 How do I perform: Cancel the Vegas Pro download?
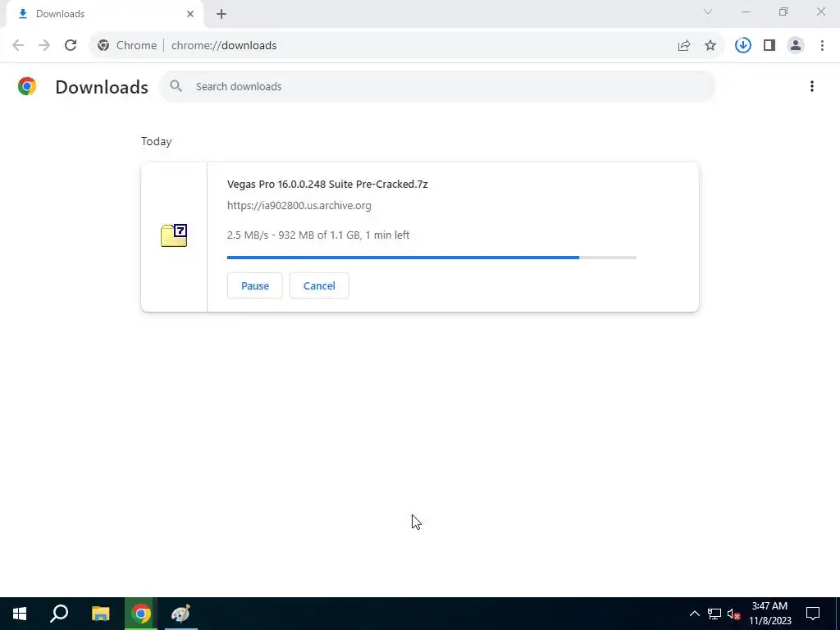[x=319, y=285]
